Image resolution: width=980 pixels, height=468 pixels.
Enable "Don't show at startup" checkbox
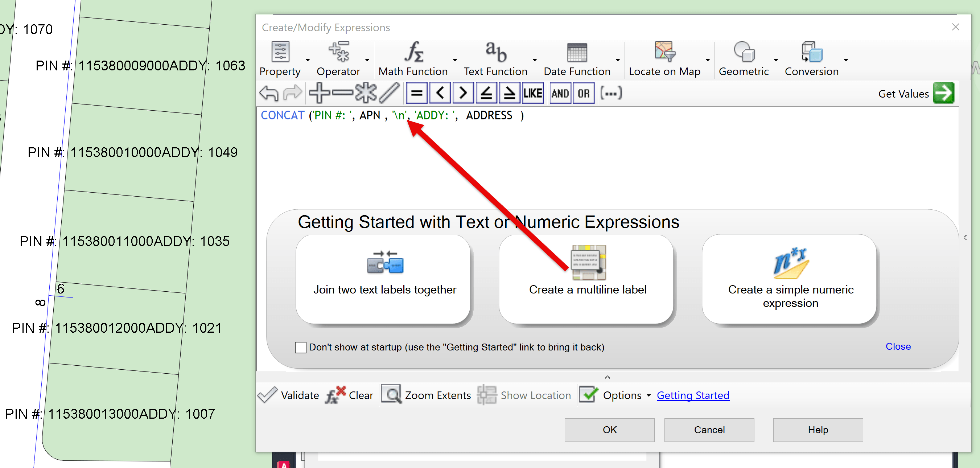(301, 348)
